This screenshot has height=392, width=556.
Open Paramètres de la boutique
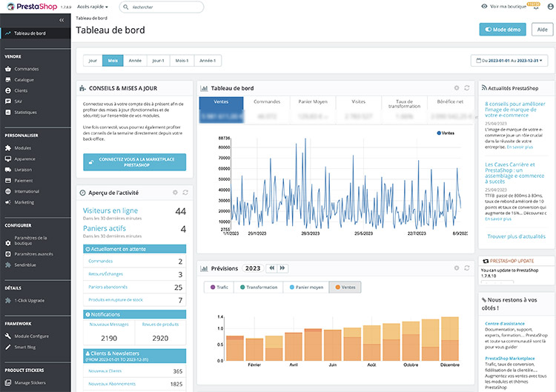click(x=30, y=241)
